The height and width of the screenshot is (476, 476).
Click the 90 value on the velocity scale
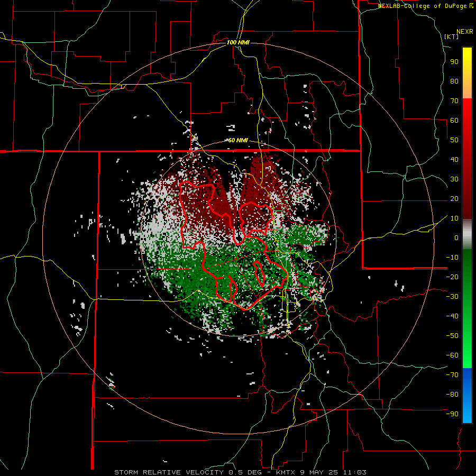coord(454,62)
